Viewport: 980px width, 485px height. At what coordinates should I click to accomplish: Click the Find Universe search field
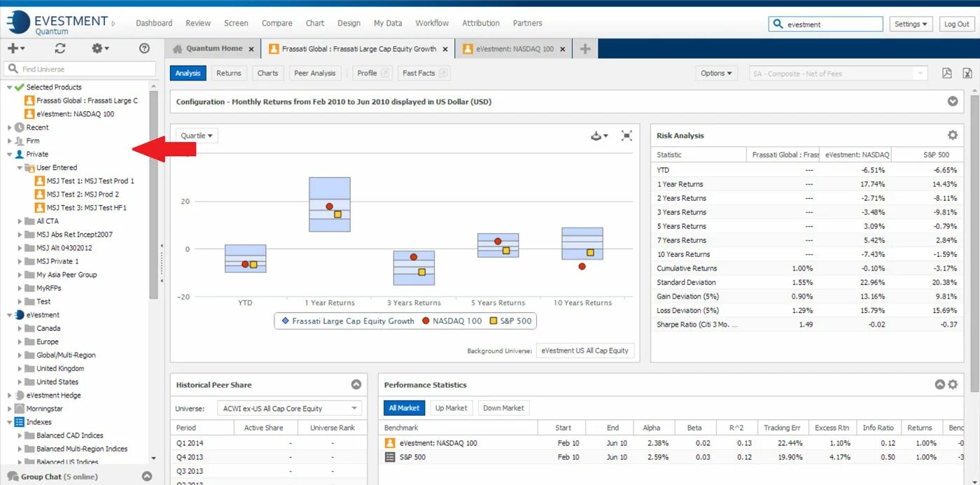click(80, 69)
